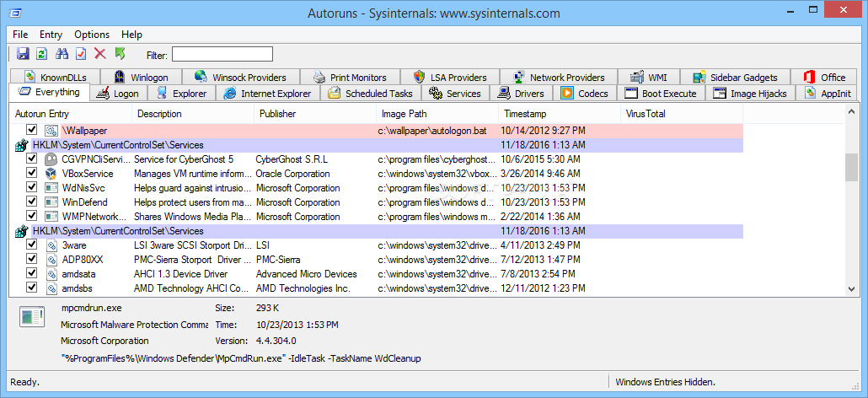Image resolution: width=868 pixels, height=398 pixels.
Task: Sort by Timestamp column header
Action: pos(560,114)
